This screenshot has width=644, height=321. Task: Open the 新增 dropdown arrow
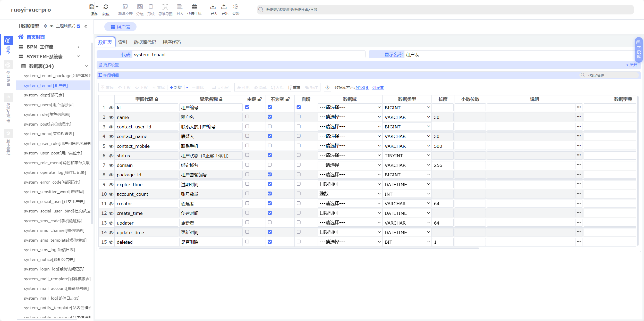tap(187, 87)
